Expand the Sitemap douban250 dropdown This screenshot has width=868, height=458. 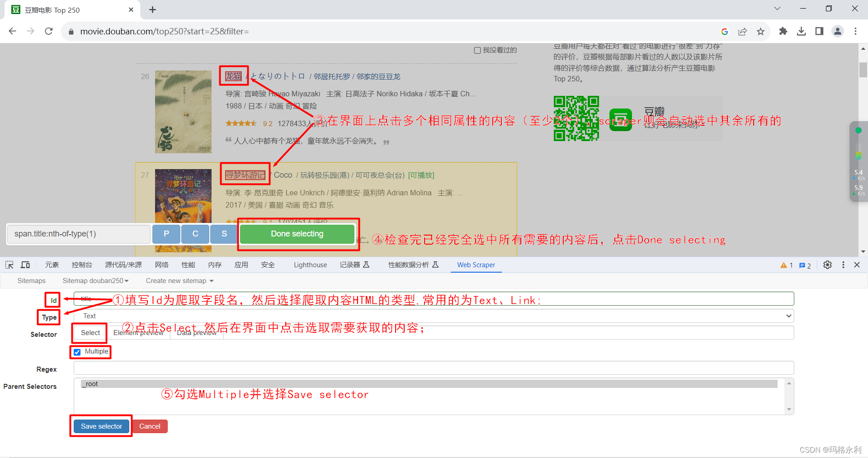[x=95, y=281]
